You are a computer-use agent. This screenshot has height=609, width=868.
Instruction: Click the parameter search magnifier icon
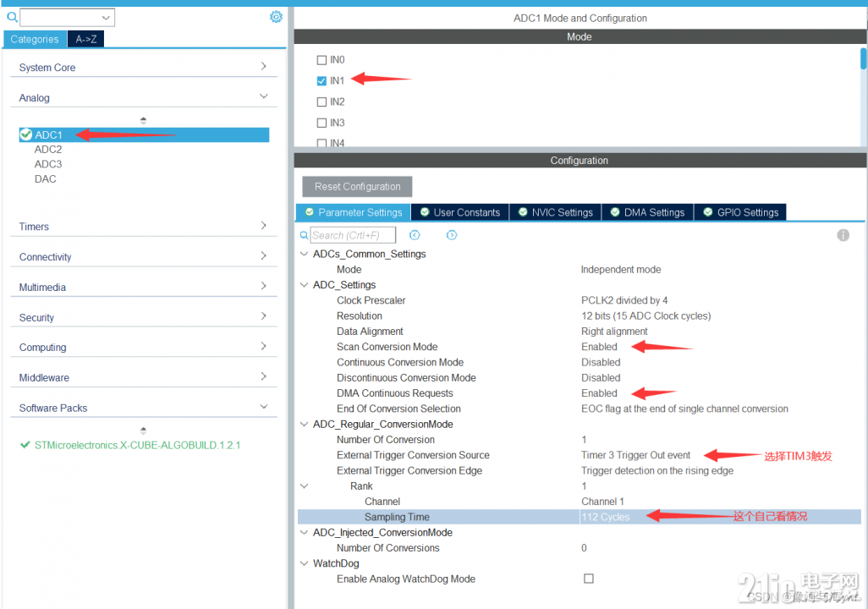click(x=304, y=235)
